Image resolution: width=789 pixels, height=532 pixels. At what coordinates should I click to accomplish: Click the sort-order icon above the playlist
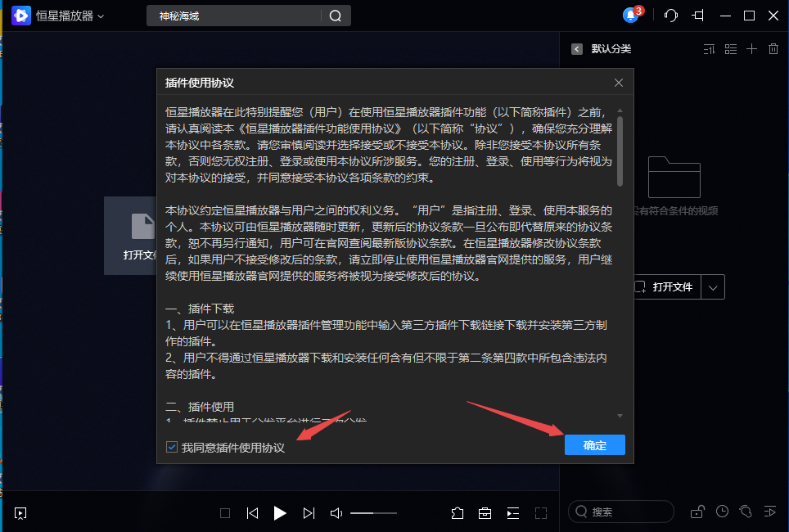tap(709, 49)
